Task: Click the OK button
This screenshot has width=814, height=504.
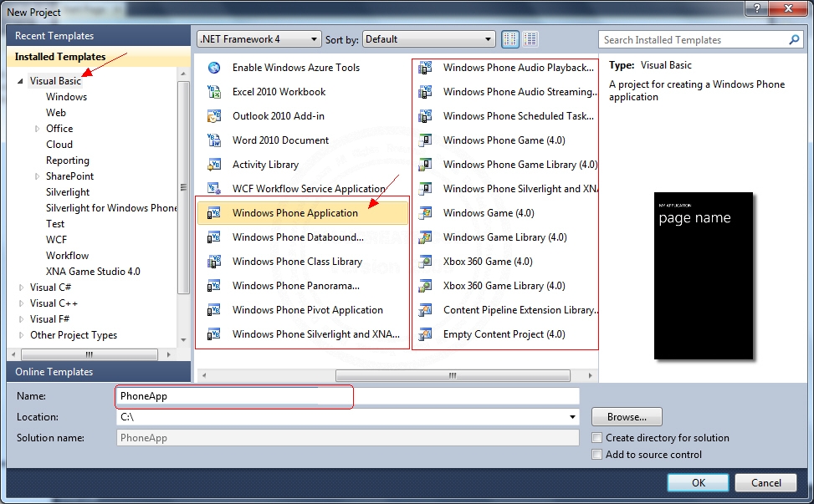Action: pyautogui.click(x=699, y=483)
